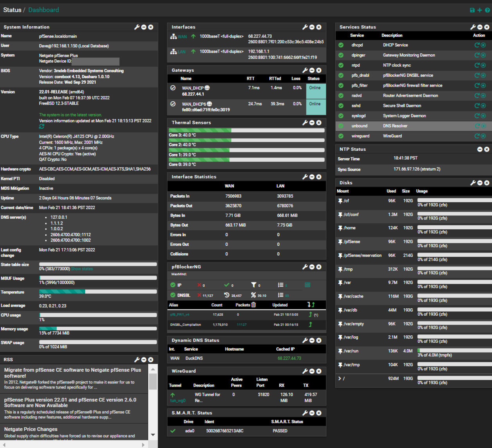Open the add widget plus icon
492x448 pixels.
click(479, 10)
